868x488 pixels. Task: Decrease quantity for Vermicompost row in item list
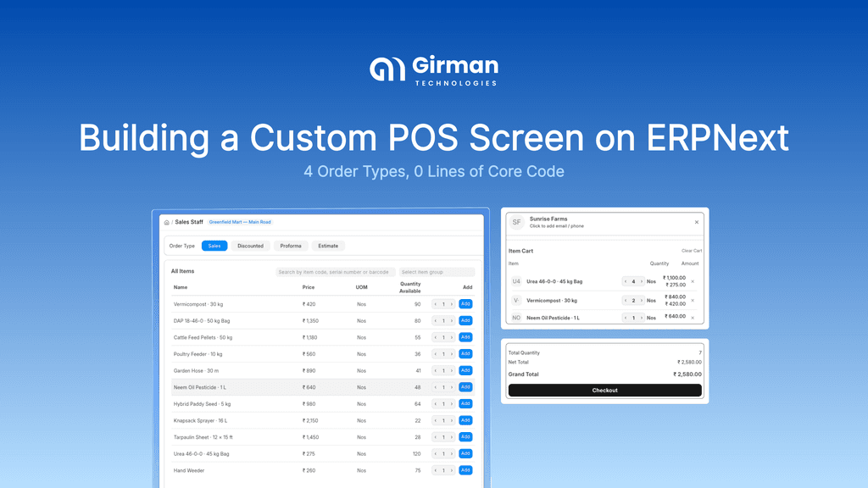436,304
